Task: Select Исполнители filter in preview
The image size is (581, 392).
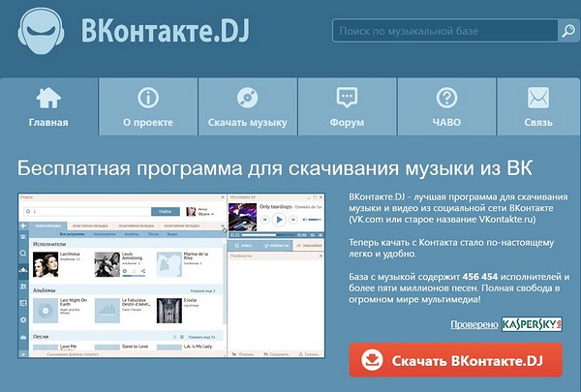Action: pos(105,234)
